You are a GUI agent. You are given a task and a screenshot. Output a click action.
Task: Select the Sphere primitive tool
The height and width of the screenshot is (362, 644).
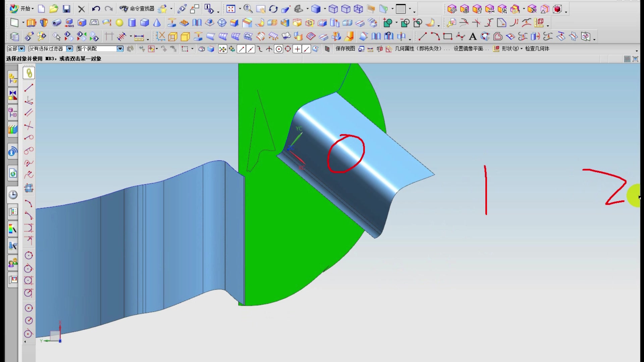click(119, 23)
